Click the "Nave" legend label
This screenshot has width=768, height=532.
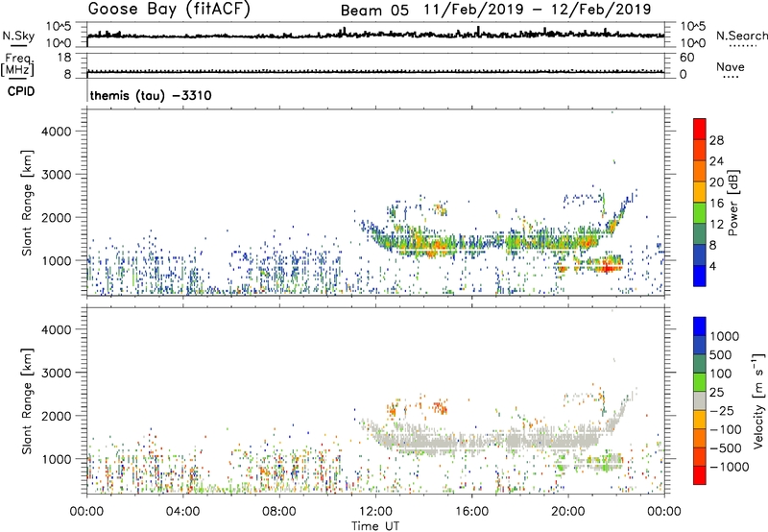pos(730,66)
